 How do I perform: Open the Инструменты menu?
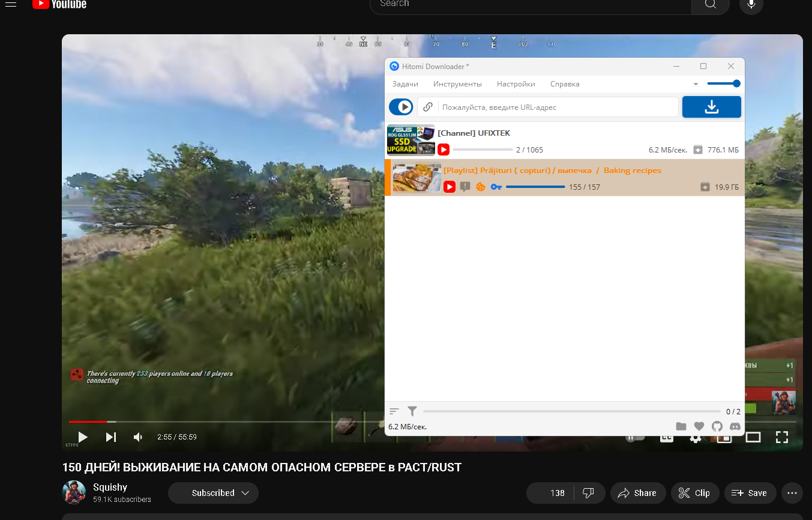(x=457, y=84)
